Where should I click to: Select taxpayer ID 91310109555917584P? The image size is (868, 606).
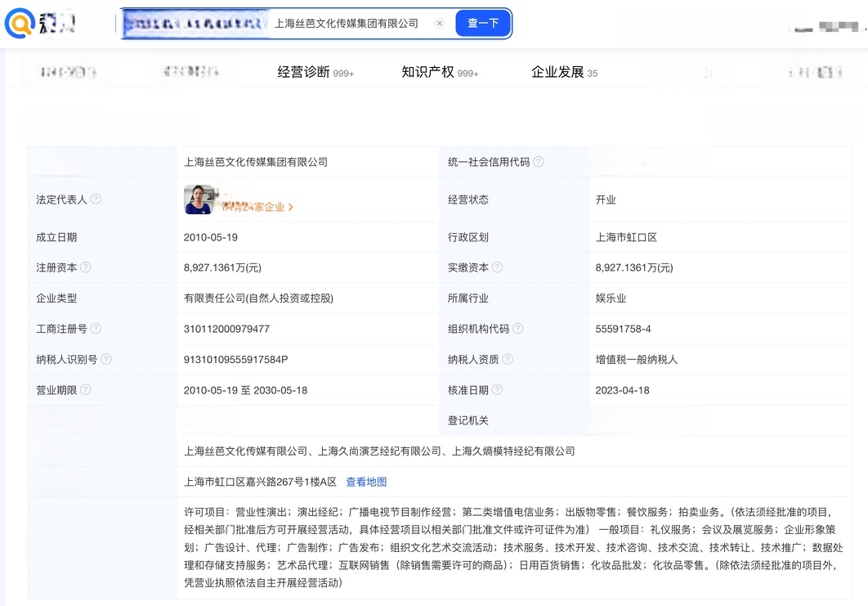click(x=236, y=360)
